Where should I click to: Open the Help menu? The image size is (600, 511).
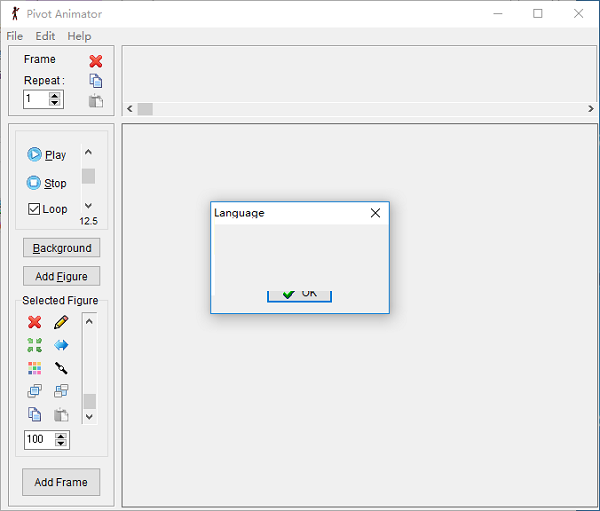pyautogui.click(x=79, y=36)
